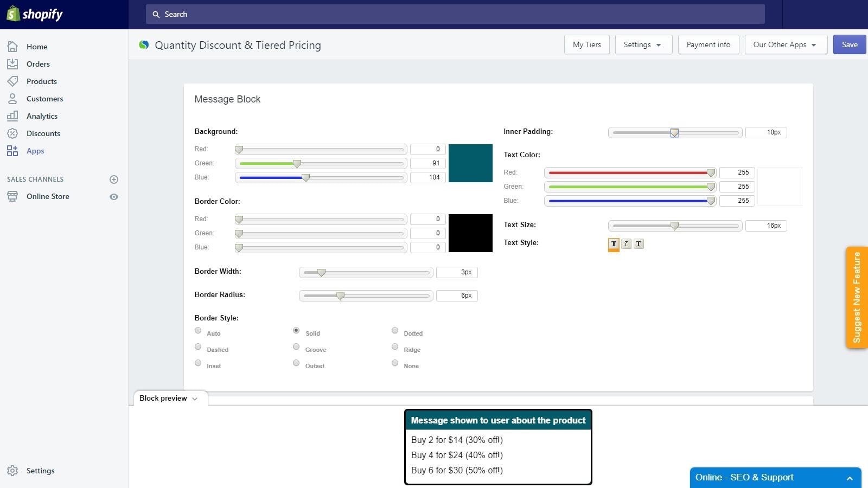868x488 pixels.
Task: Open Settings gear at sidebar bottom
Action: click(x=12, y=471)
